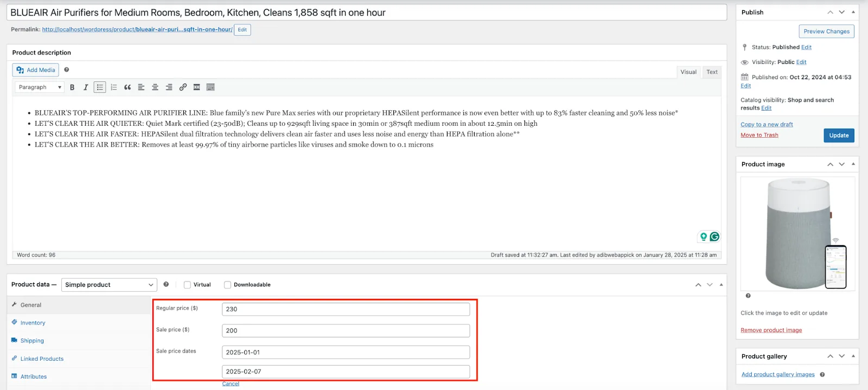Viewport: 868px width, 390px height.
Task: Move the Product image panel up
Action: coord(830,164)
